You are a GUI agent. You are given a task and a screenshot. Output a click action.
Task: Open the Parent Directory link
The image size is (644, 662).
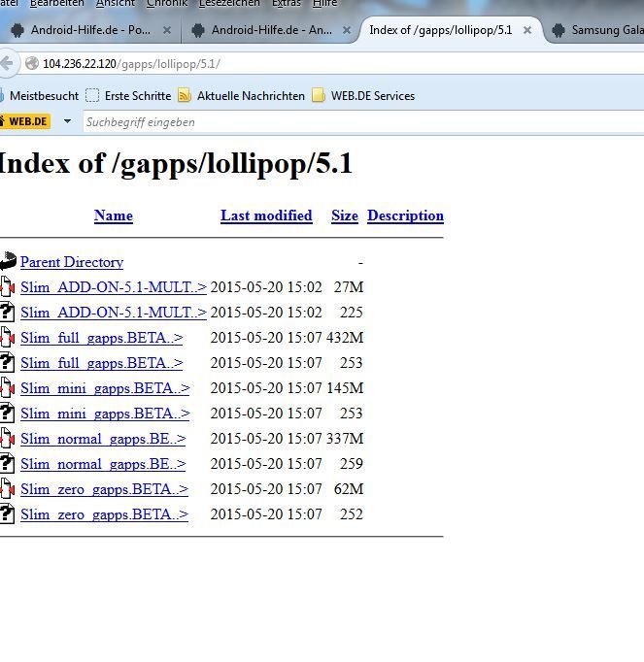pyautogui.click(x=72, y=262)
